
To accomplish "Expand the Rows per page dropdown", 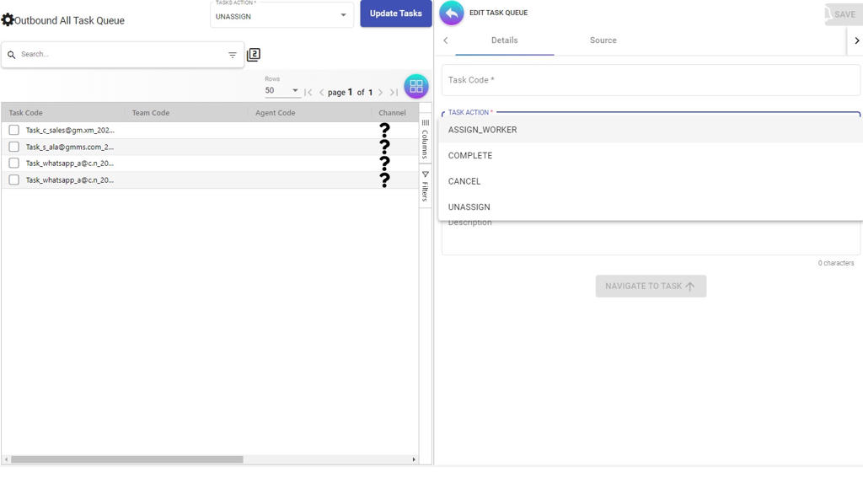I will (x=282, y=90).
